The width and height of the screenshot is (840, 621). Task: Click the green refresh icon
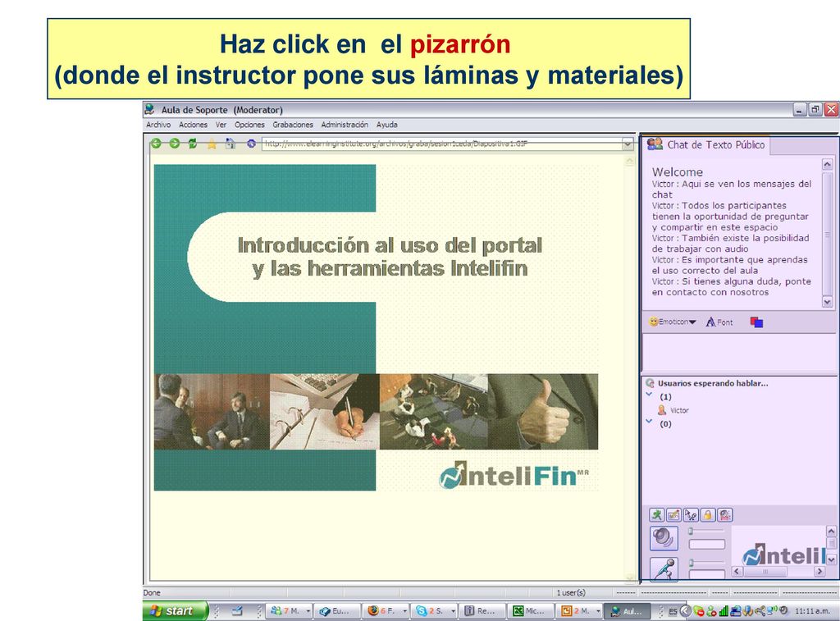pyautogui.click(x=193, y=143)
